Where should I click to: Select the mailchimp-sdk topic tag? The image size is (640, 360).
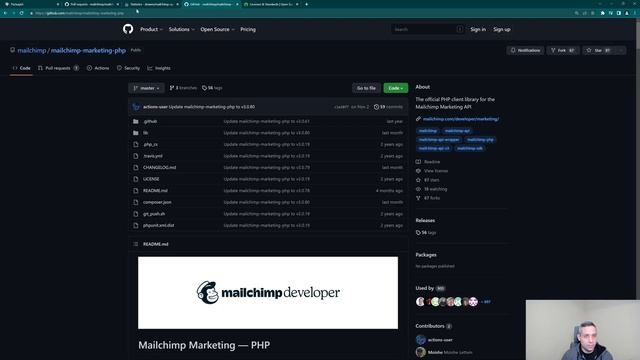click(x=470, y=148)
